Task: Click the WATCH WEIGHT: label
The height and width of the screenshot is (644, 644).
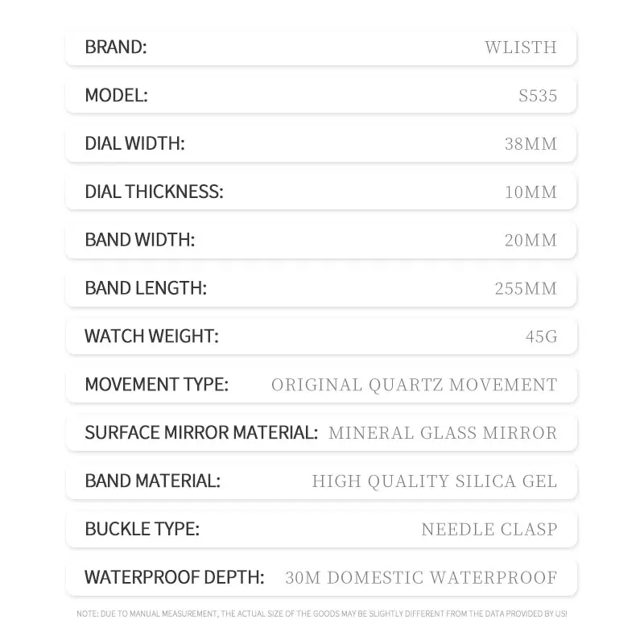Action: pyautogui.click(x=151, y=336)
